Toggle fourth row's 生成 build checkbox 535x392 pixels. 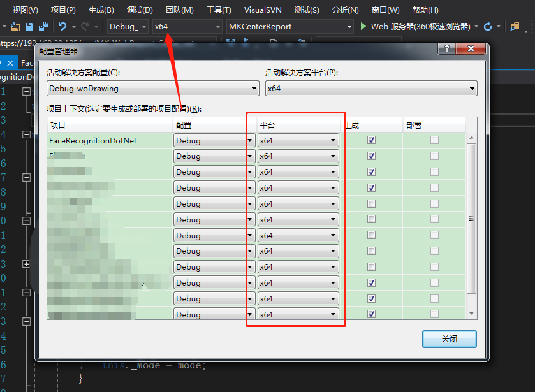[371, 187]
